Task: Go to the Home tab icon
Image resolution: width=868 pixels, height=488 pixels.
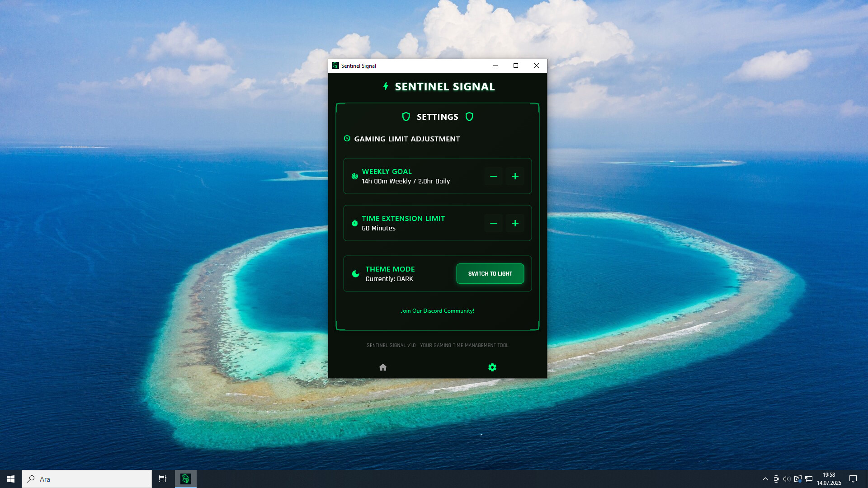Action: pos(383,367)
